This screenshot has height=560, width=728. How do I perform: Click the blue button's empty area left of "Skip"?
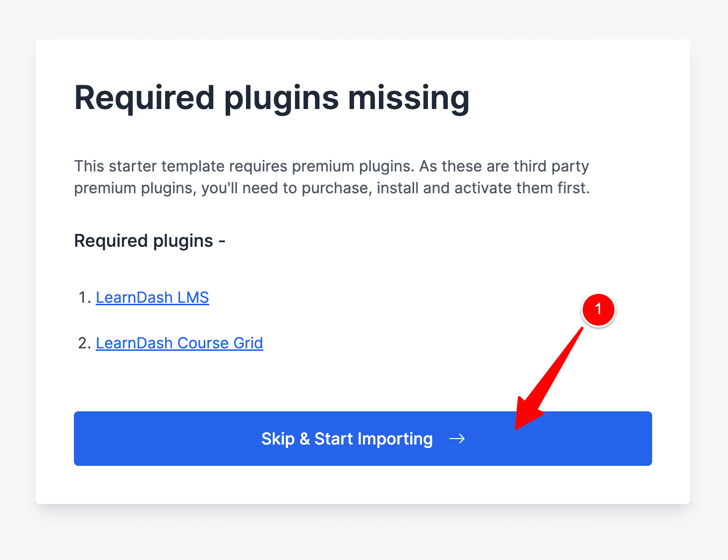[x=164, y=439]
